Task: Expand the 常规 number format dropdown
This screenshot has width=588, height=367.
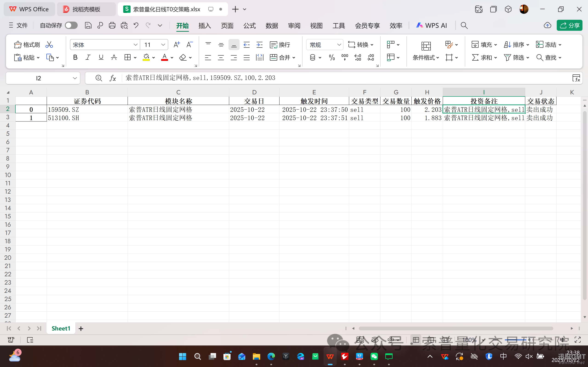Action: pos(339,45)
